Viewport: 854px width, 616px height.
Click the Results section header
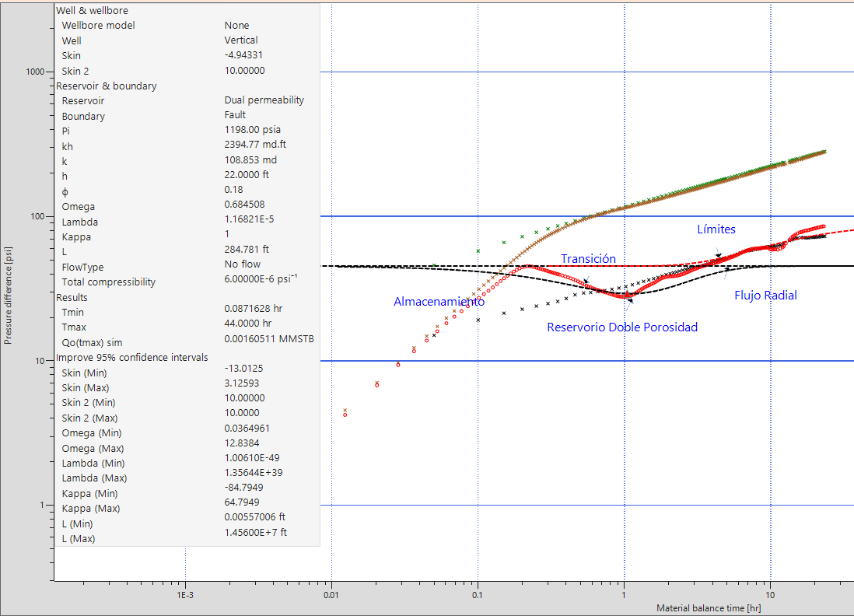pos(72,297)
